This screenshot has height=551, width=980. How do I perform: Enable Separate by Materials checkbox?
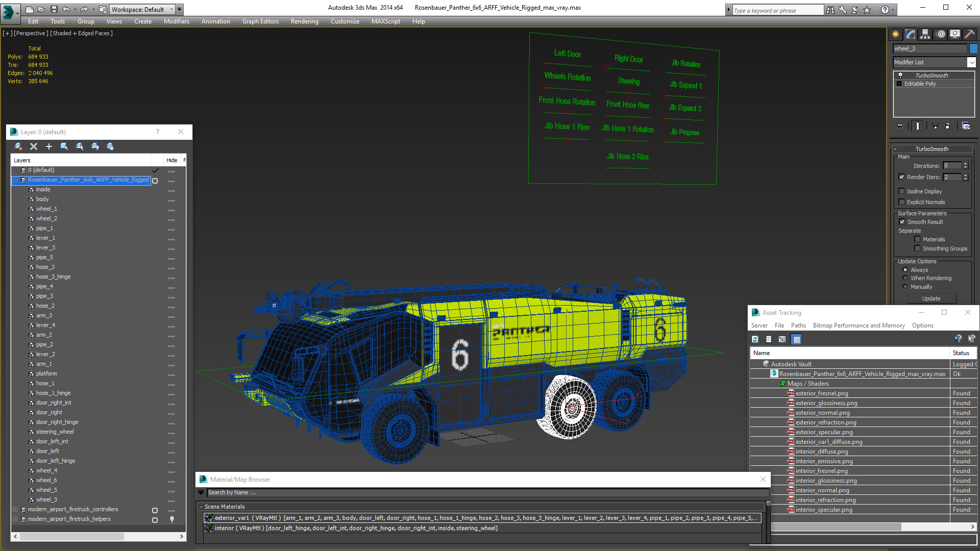[917, 239]
